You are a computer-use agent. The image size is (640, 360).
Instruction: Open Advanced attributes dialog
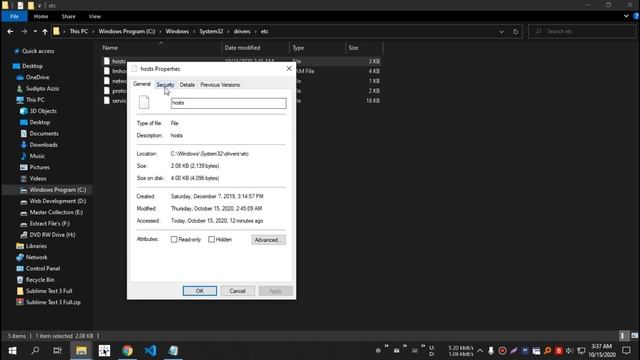268,240
